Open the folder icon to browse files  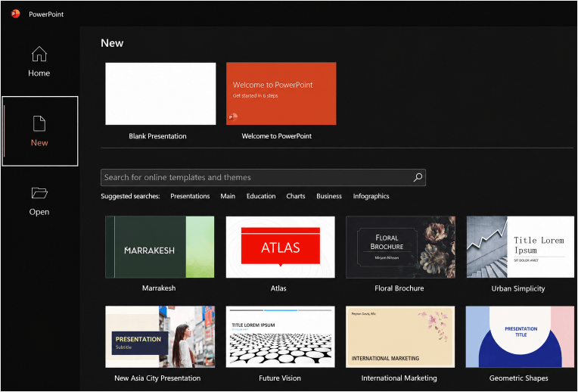click(39, 193)
